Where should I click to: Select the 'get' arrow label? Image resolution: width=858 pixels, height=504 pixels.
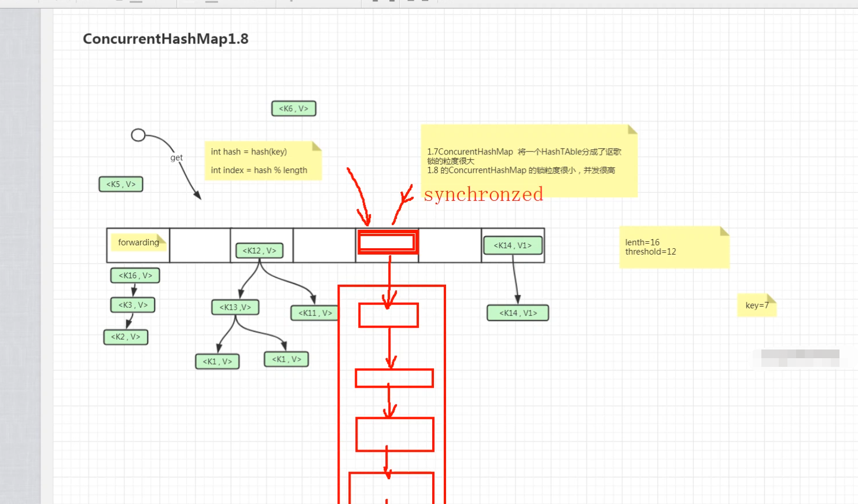coord(176,157)
